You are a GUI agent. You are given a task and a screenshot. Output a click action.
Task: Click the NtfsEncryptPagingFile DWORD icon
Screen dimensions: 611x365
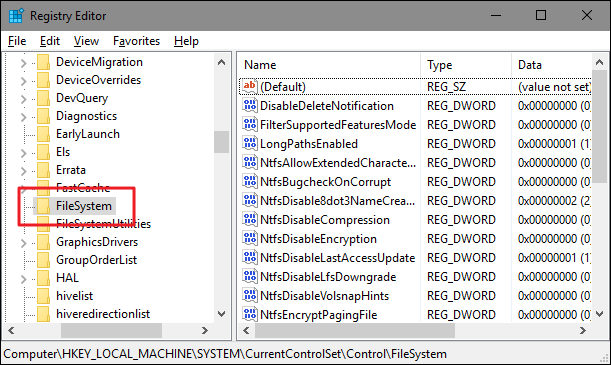click(249, 314)
